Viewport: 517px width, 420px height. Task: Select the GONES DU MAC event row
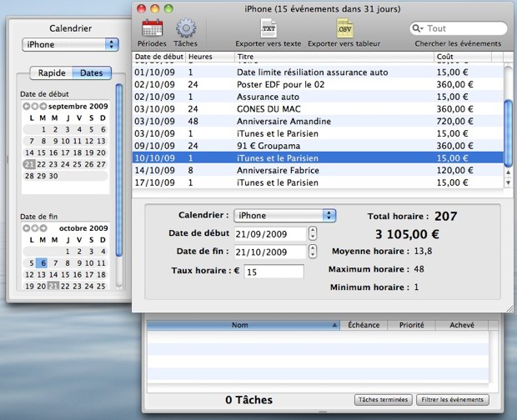click(x=318, y=108)
